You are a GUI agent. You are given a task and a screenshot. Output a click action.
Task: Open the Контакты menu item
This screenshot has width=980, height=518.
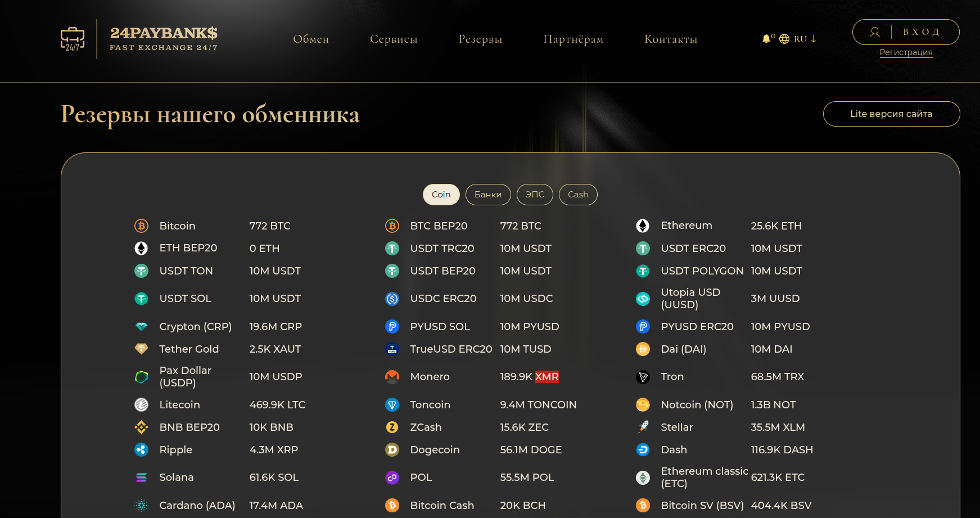tap(671, 39)
